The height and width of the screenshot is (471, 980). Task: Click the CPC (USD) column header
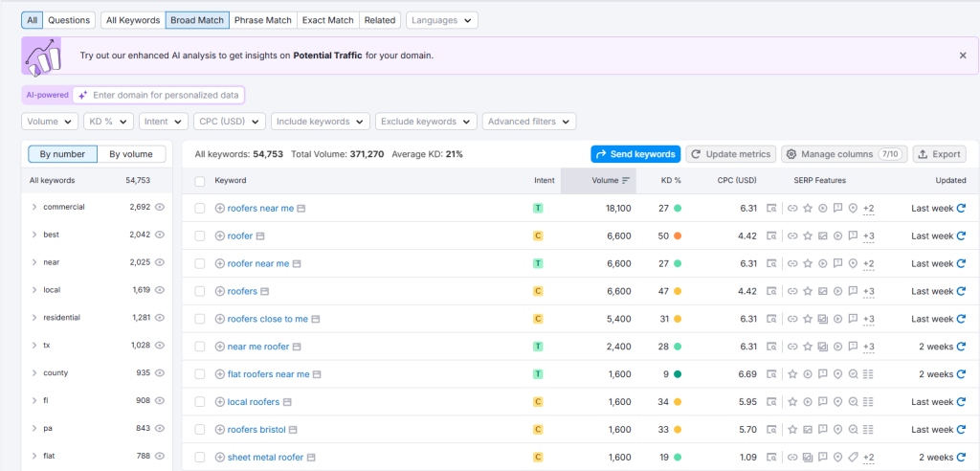tap(737, 180)
